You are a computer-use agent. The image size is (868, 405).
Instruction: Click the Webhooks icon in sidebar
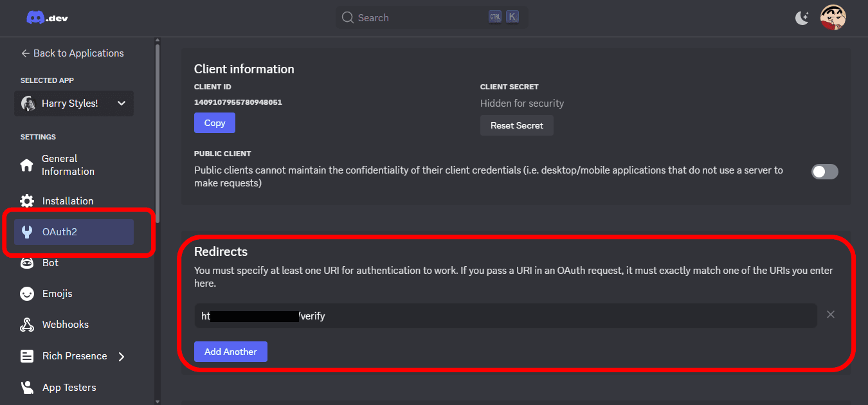pos(27,325)
